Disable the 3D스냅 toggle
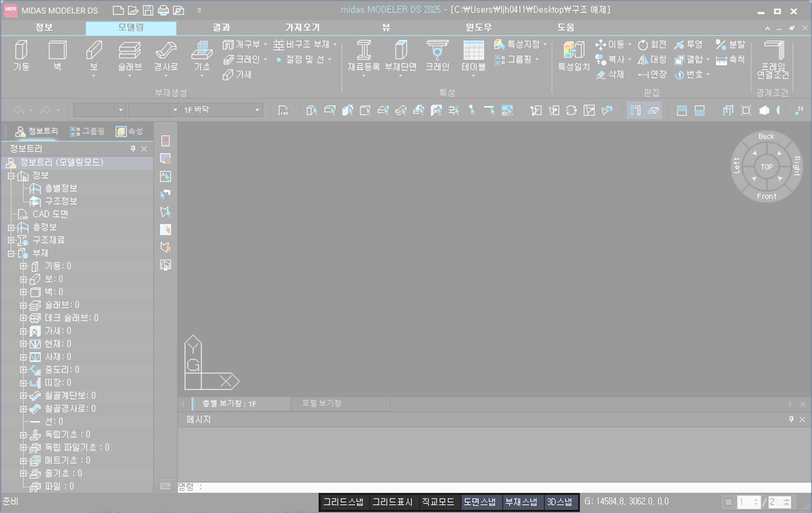This screenshot has width=812, height=513. 559,502
